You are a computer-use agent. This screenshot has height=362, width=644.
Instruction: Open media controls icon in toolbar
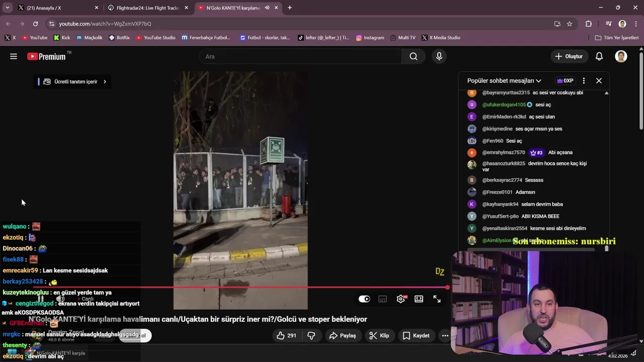click(x=609, y=24)
